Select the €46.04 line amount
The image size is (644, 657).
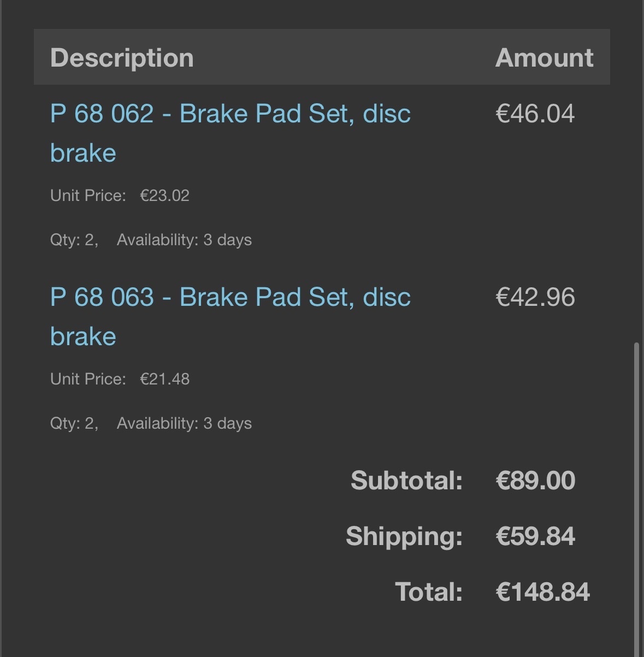coord(535,114)
